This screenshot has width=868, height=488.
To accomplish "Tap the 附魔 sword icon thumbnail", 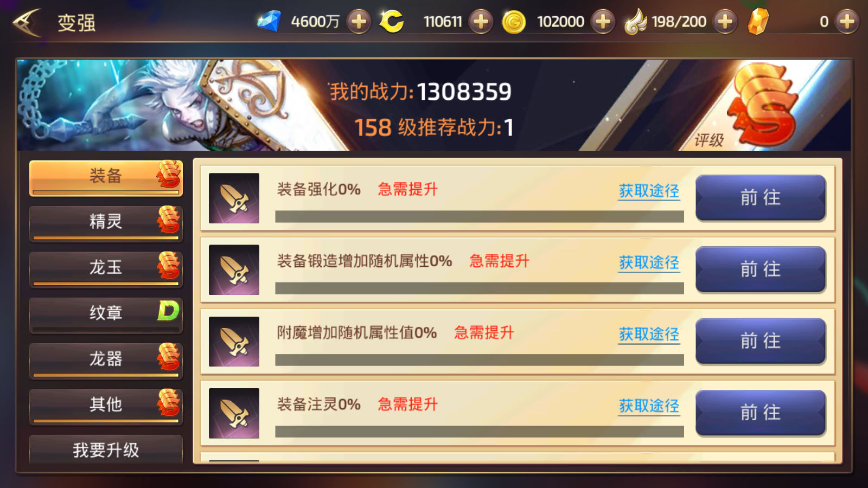I will click(234, 342).
